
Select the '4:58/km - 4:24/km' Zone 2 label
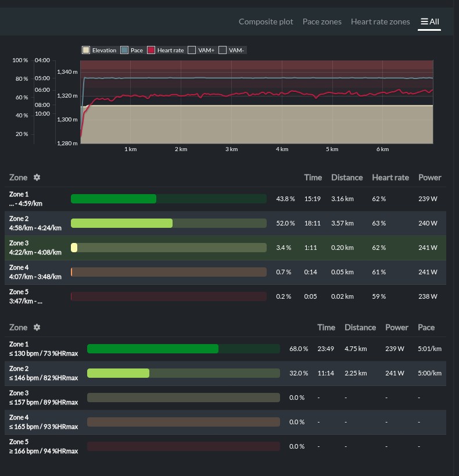tap(35, 228)
